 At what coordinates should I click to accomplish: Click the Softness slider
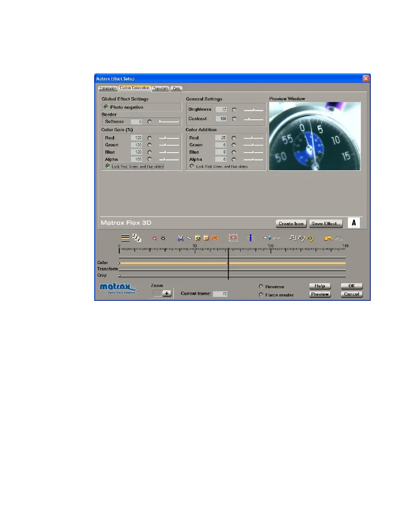[168, 121]
